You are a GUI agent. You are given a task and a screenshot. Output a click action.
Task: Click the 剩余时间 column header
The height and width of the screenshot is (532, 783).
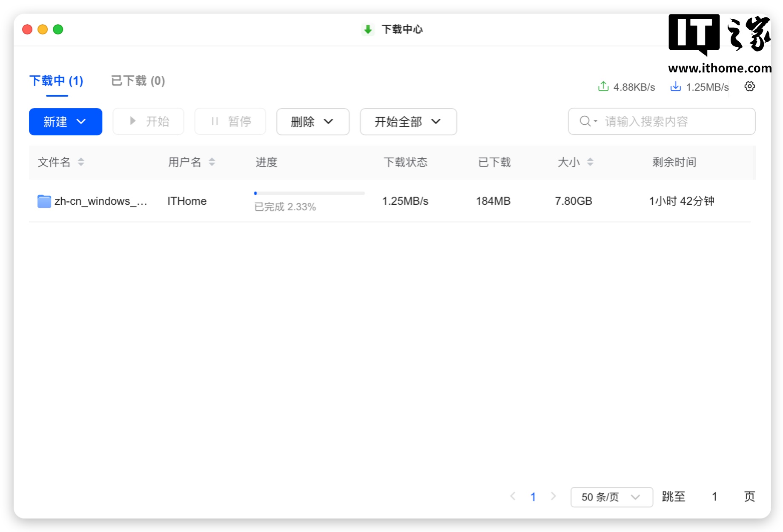pos(674,162)
